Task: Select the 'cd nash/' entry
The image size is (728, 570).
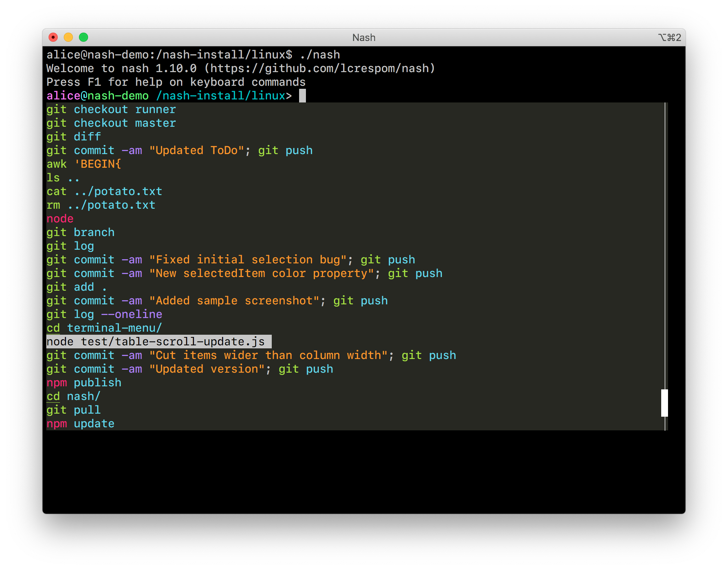Action: (x=74, y=397)
